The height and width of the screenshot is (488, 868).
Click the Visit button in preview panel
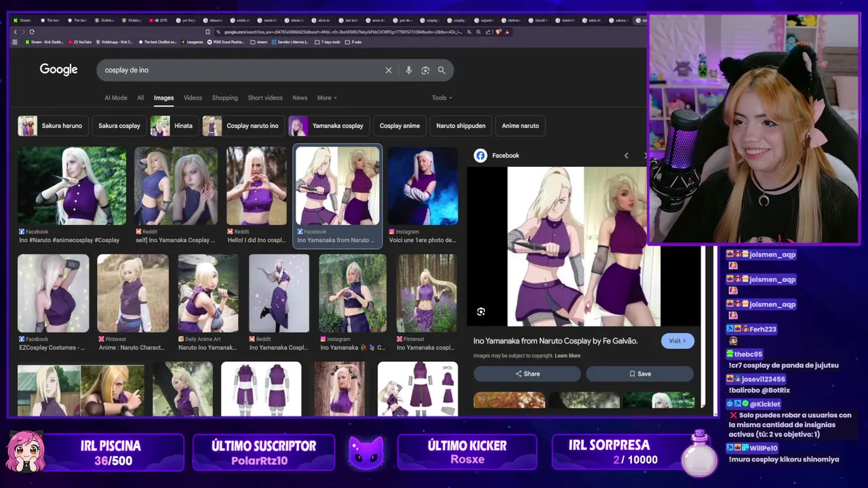pyautogui.click(x=677, y=341)
